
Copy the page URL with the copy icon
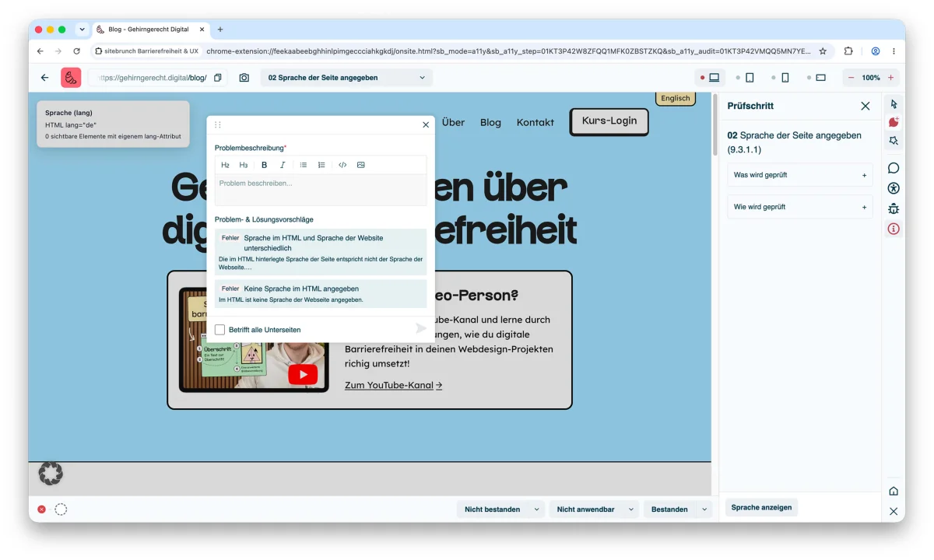pyautogui.click(x=218, y=78)
